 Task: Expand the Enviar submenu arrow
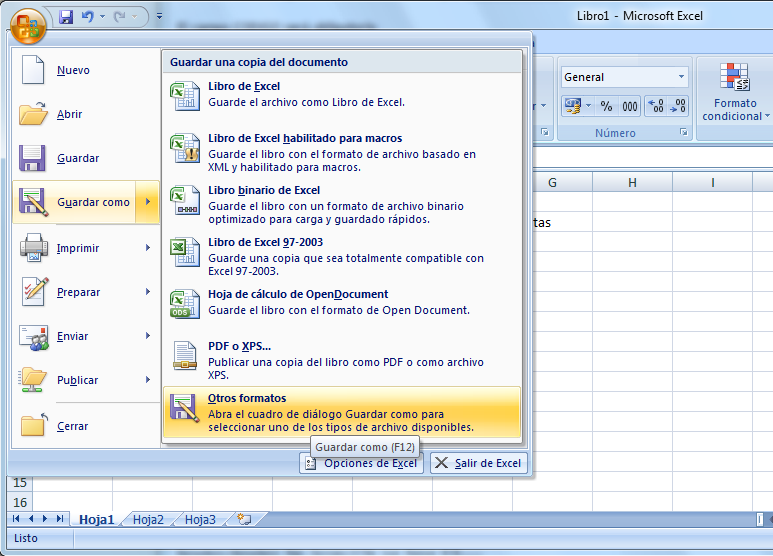(147, 336)
